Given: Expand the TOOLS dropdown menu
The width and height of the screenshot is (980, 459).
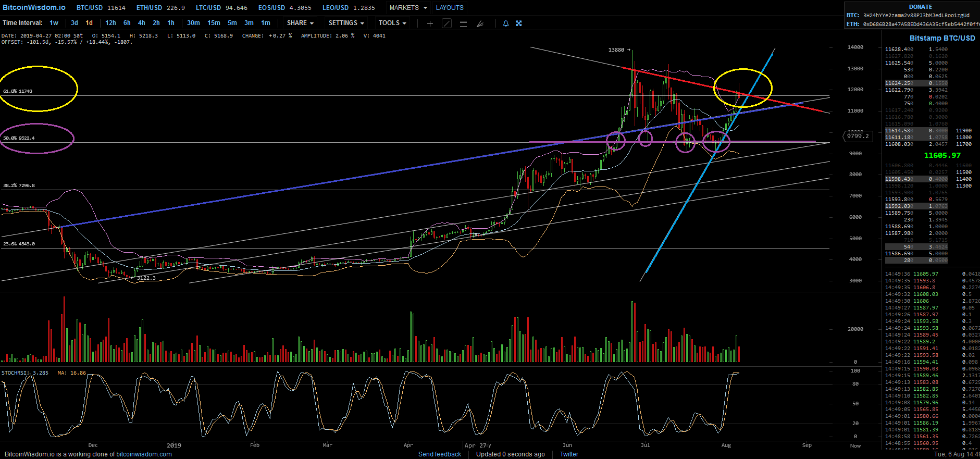Looking at the screenshot, I should click(x=392, y=23).
